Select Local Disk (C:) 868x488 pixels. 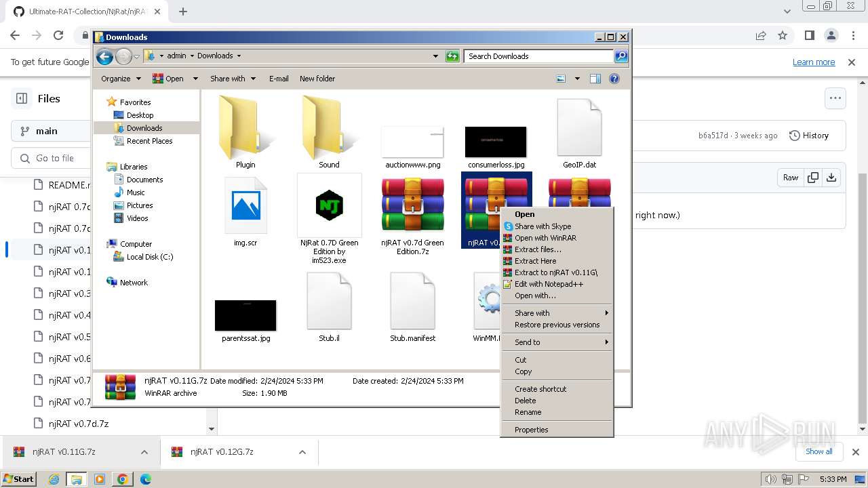point(143,257)
